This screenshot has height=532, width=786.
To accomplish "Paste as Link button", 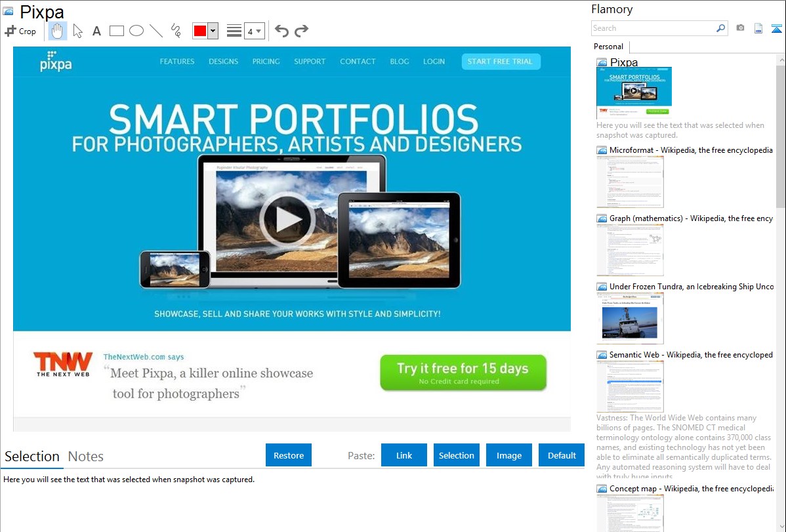I will coord(404,455).
